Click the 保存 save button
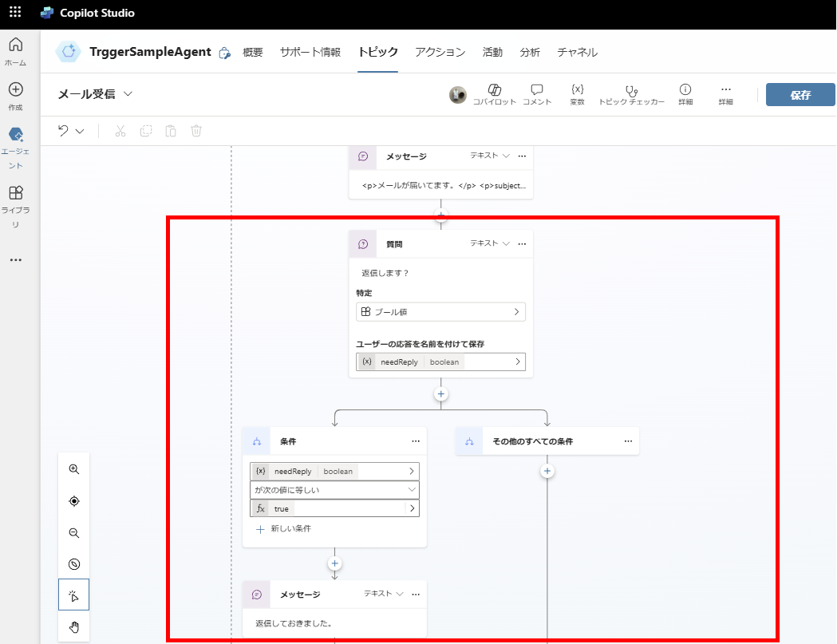This screenshot has width=837, height=644. coord(799,93)
